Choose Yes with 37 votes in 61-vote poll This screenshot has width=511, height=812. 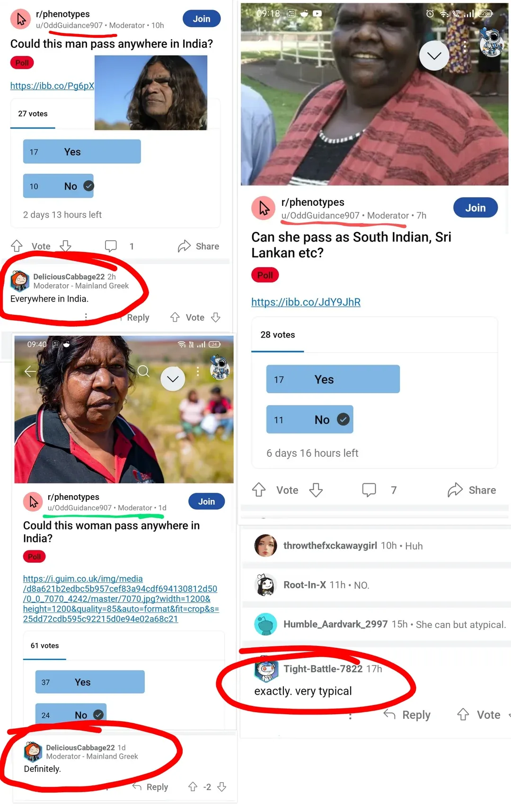[90, 681]
